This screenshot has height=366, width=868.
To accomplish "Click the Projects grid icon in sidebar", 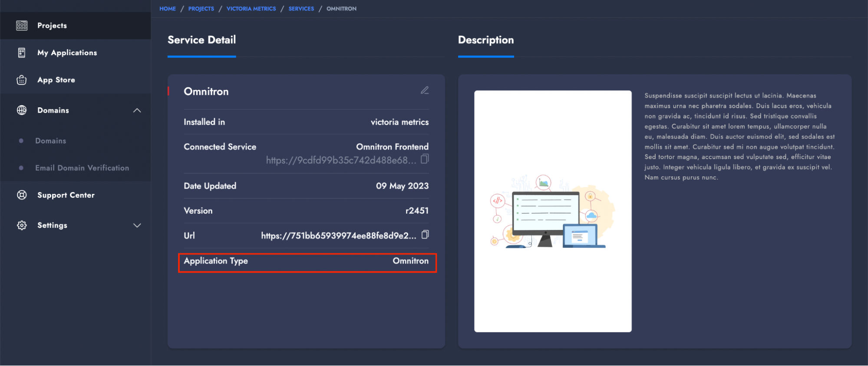I will [x=22, y=26].
